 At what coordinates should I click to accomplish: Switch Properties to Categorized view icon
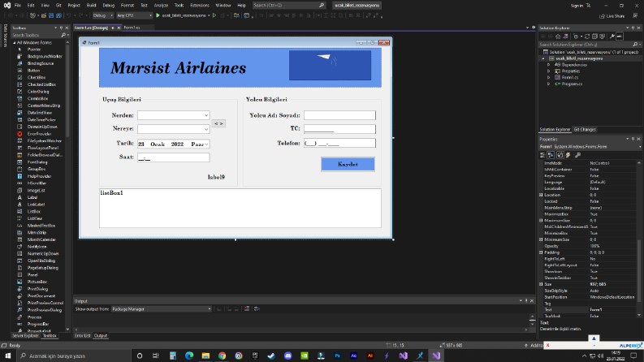point(542,155)
